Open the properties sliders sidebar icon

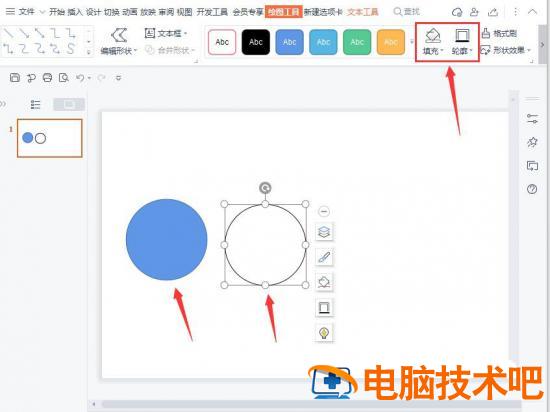click(532, 119)
